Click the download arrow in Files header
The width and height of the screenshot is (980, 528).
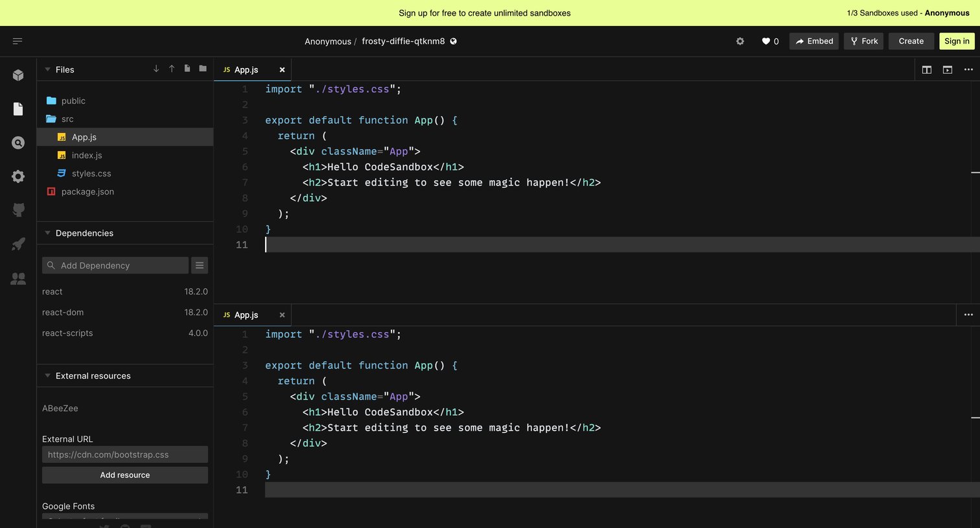point(156,69)
